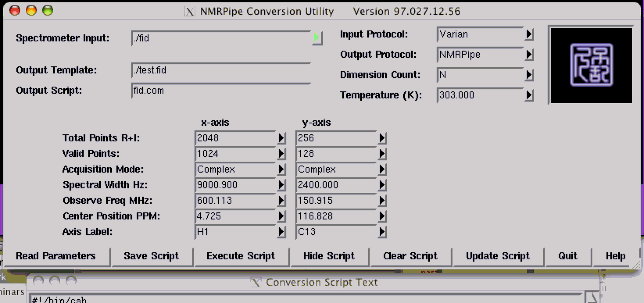The width and height of the screenshot is (644, 303).
Task: Click the Output Template text field
Action: pos(221,70)
